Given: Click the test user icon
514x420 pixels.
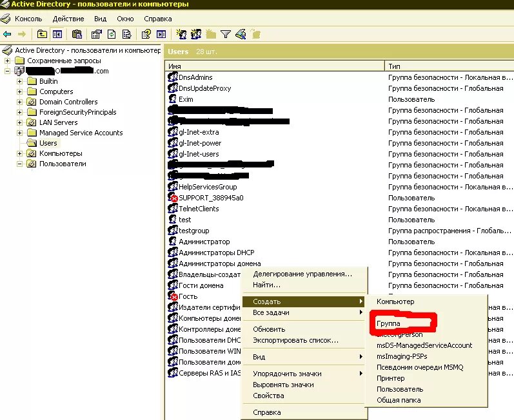Looking at the screenshot, I should coord(172,219).
